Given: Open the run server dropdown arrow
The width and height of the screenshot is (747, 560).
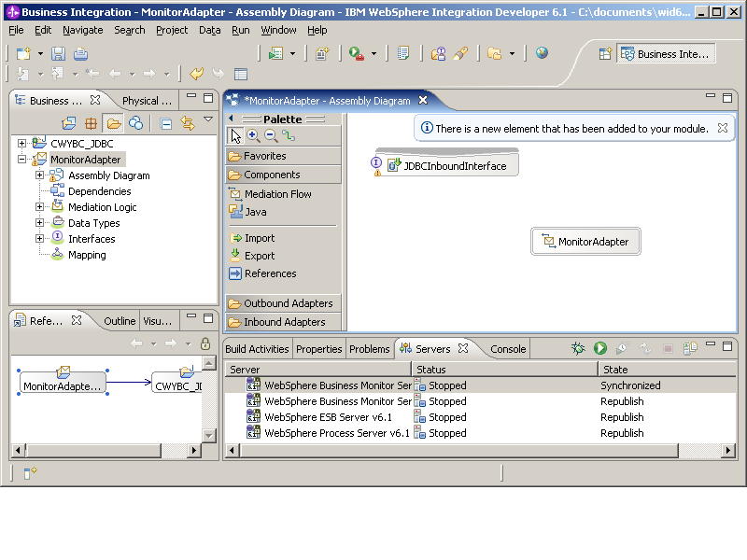Looking at the screenshot, I should 374,54.
